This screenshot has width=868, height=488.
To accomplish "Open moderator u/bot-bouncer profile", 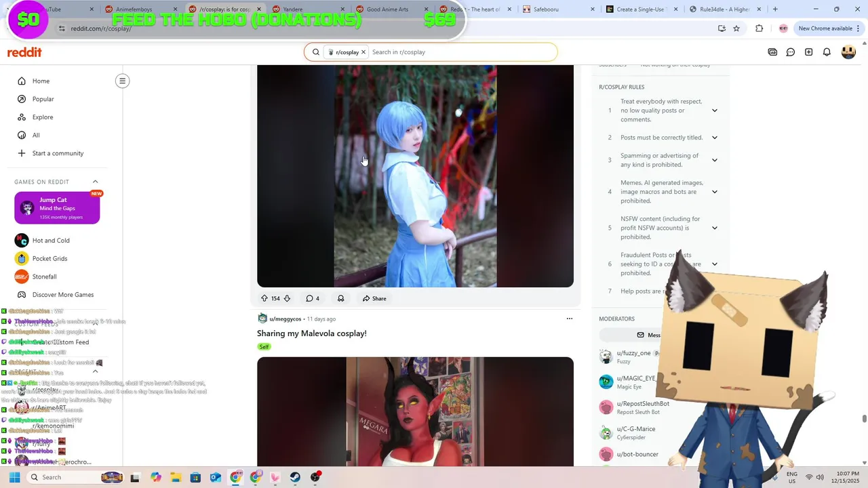I will point(637,454).
